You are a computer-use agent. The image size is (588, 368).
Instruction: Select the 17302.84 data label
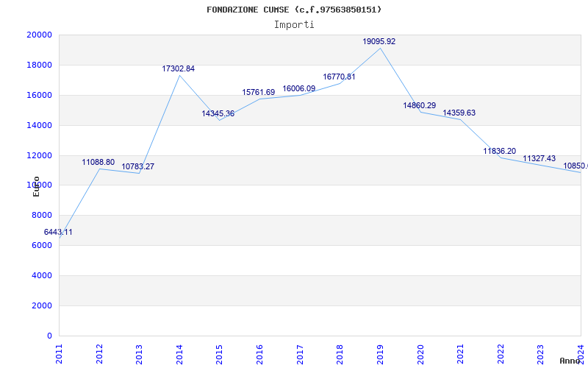pos(178,68)
